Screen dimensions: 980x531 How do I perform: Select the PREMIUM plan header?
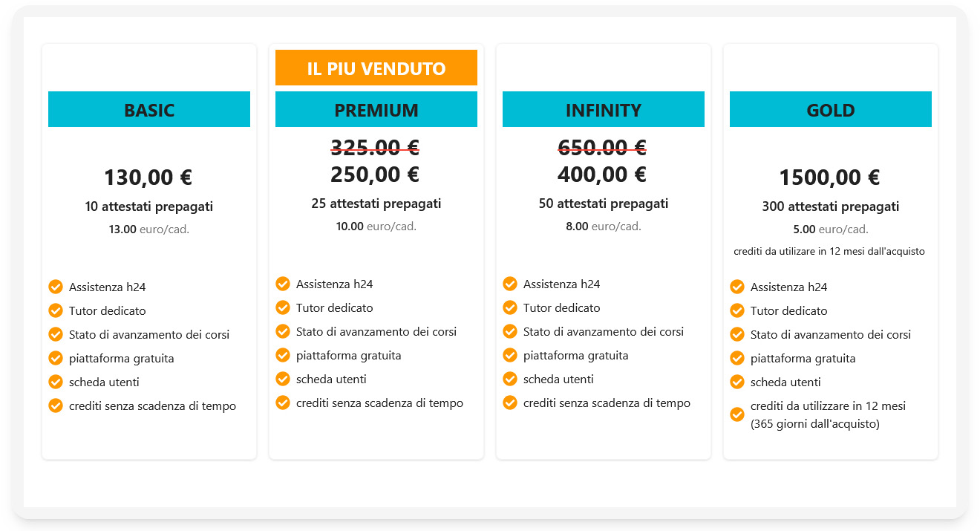[376, 109]
